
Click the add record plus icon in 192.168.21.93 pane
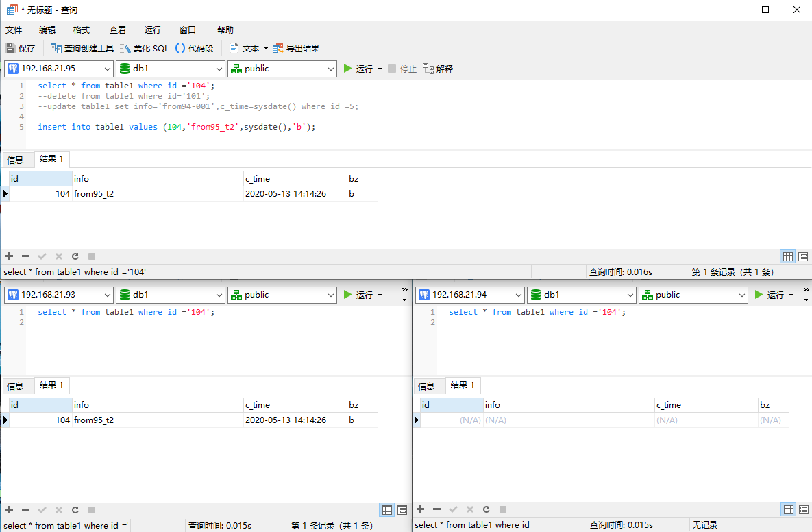tap(10, 510)
